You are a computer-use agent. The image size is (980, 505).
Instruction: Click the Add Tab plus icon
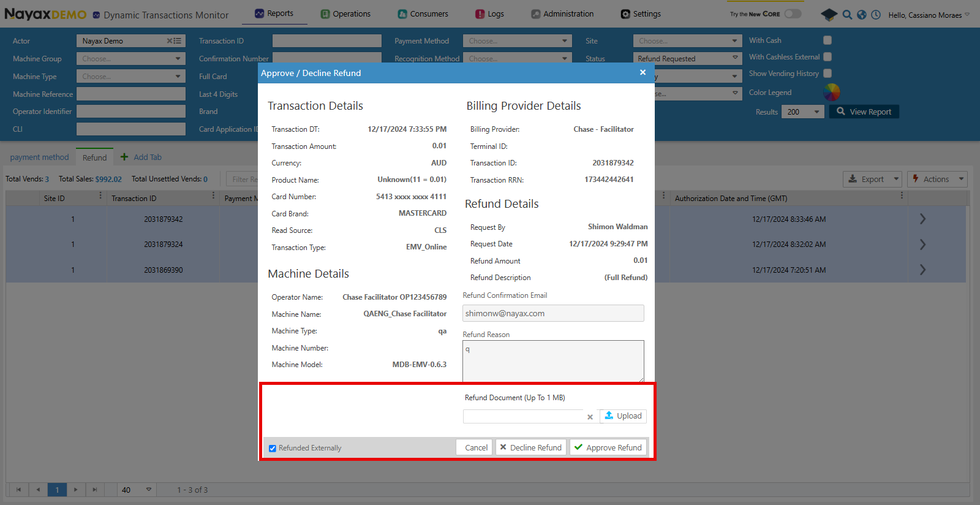coord(124,157)
